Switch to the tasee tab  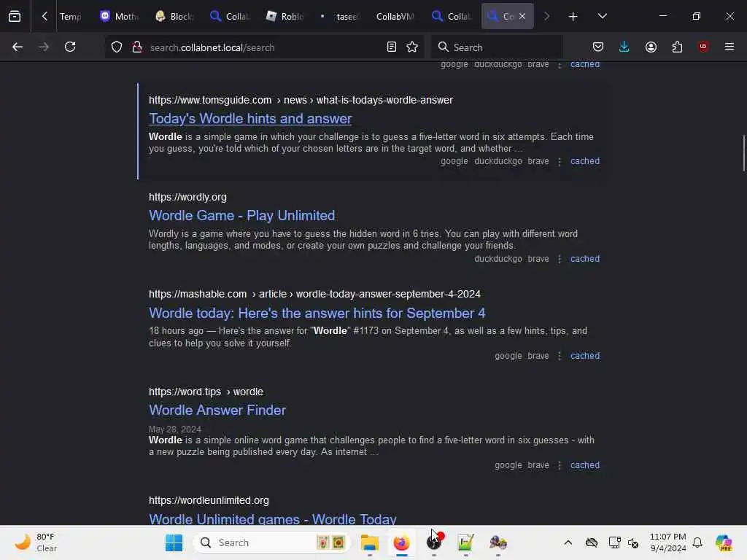pyautogui.click(x=340, y=17)
